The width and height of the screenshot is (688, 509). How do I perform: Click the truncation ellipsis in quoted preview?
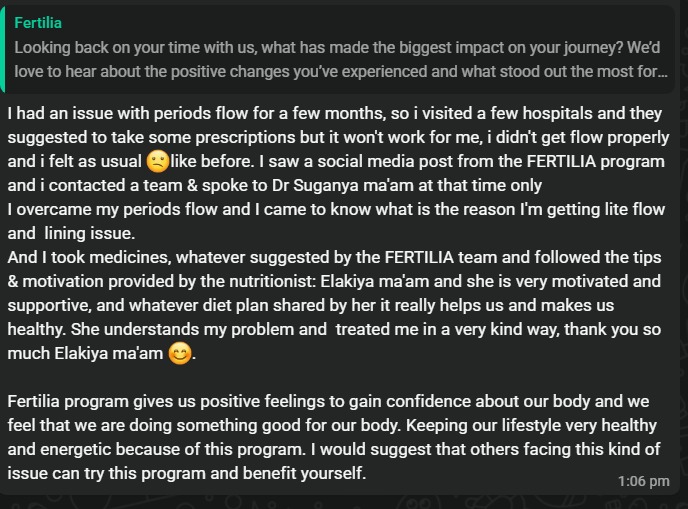(x=662, y=71)
